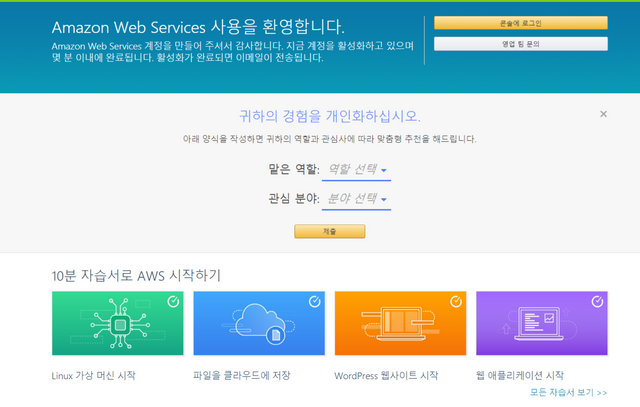Viewport: 640px width, 407px height.
Task: Click the 'Amazon Web Services 사용을 환영합니다.' title
Action: coord(198,27)
